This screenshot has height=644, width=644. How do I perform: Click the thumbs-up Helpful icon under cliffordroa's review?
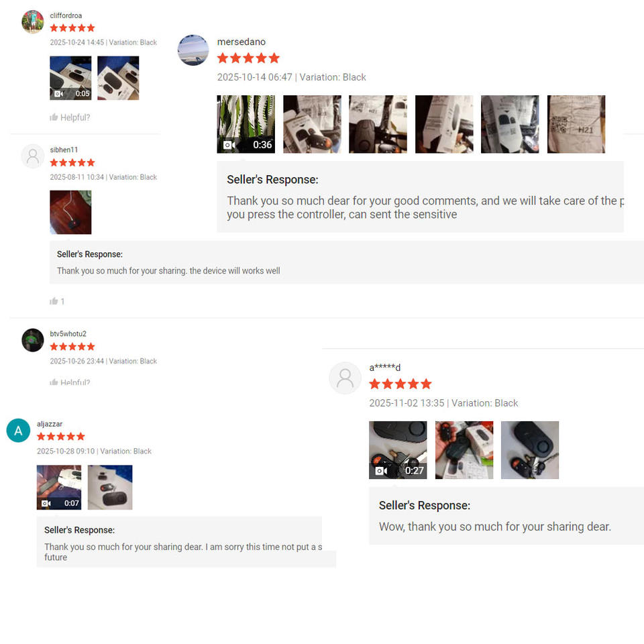(x=54, y=117)
